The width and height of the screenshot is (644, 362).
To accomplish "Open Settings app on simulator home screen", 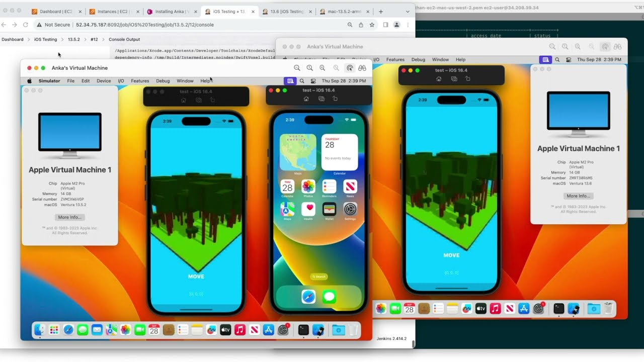I will [350, 209].
